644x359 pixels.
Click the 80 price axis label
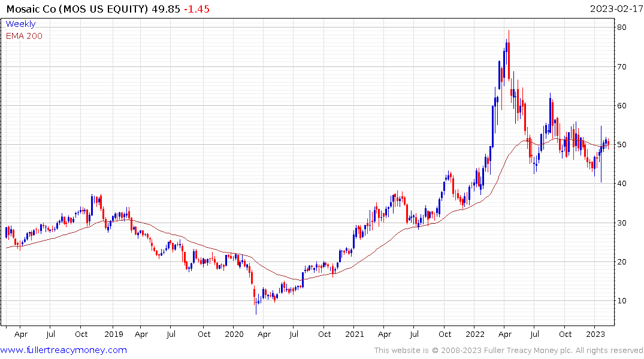621,28
